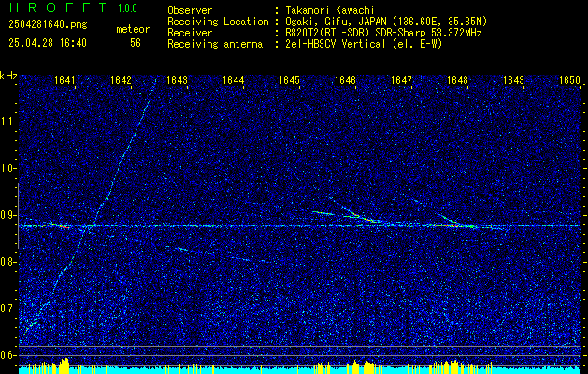
Task: Click the 1641 time axis label
Action: tap(65, 80)
